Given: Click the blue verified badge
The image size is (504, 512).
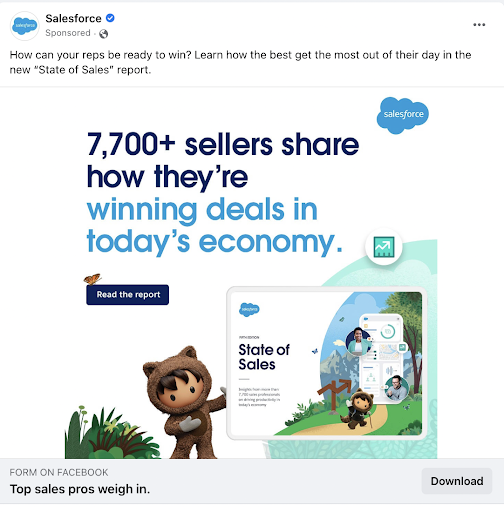Looking at the screenshot, I should 110,18.
